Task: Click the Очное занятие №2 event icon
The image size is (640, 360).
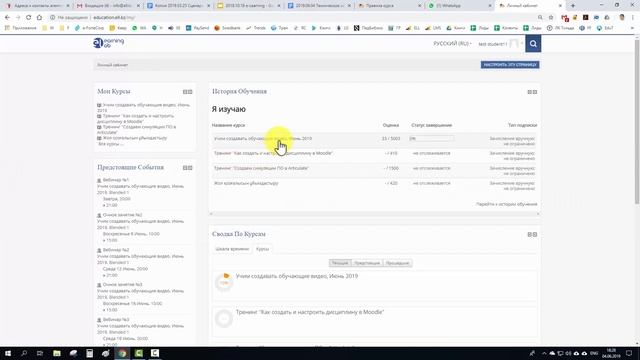Action: (x=99, y=215)
